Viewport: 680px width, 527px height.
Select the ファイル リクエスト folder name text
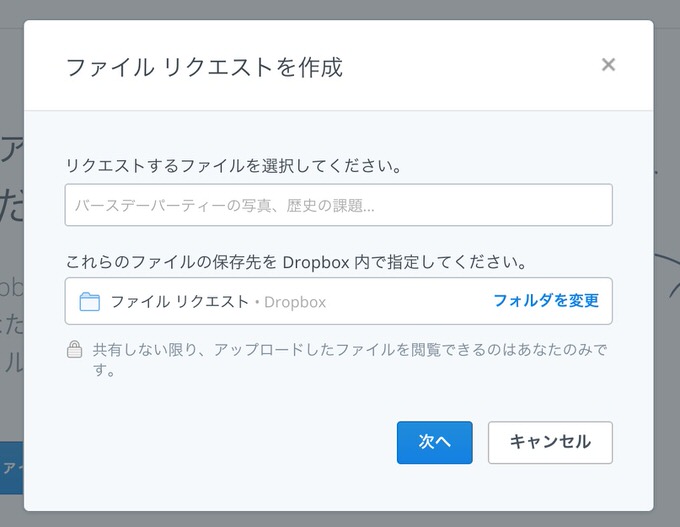click(180, 301)
